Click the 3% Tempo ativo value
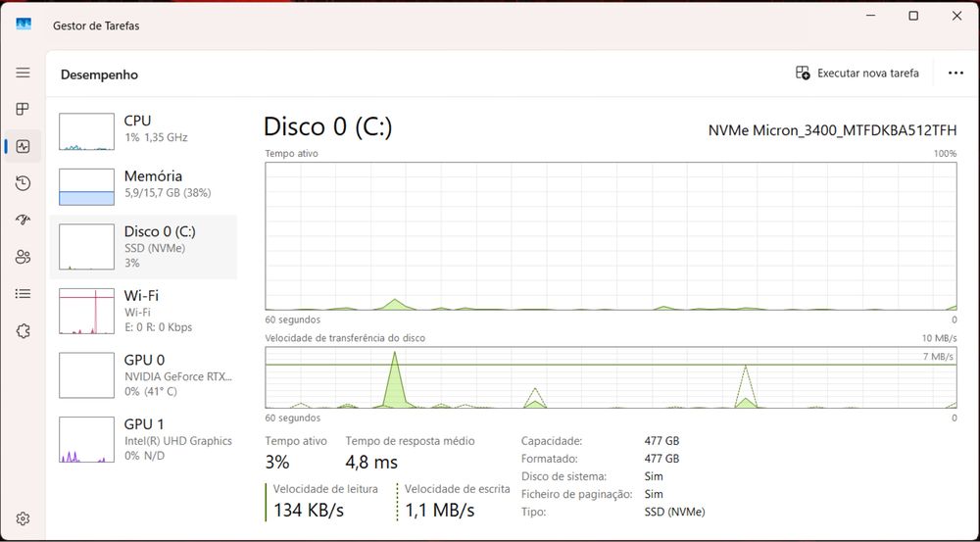This screenshot has height=542, width=980. (277, 463)
